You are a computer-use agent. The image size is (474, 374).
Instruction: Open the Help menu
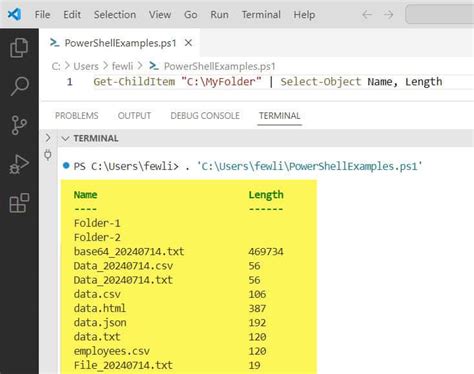coord(304,15)
